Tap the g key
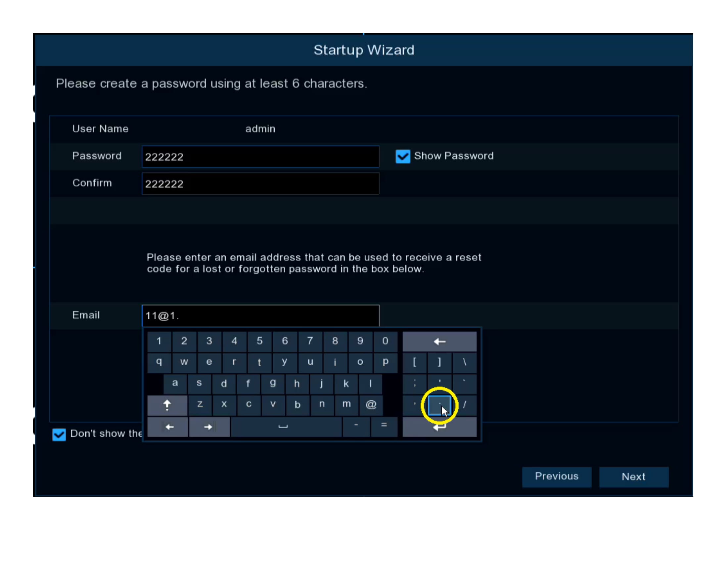 (273, 384)
